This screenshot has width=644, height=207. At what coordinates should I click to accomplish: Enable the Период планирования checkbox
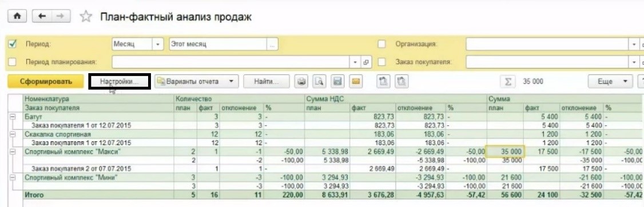[13, 62]
